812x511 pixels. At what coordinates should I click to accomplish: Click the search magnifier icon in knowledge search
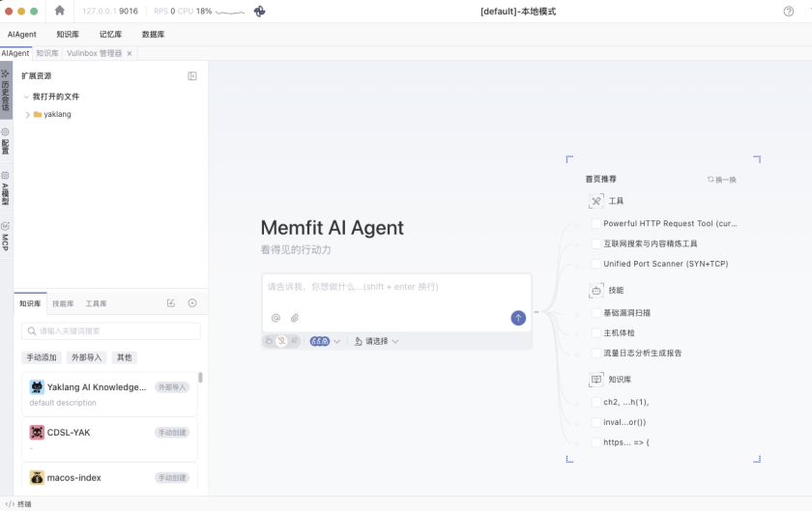tap(32, 330)
